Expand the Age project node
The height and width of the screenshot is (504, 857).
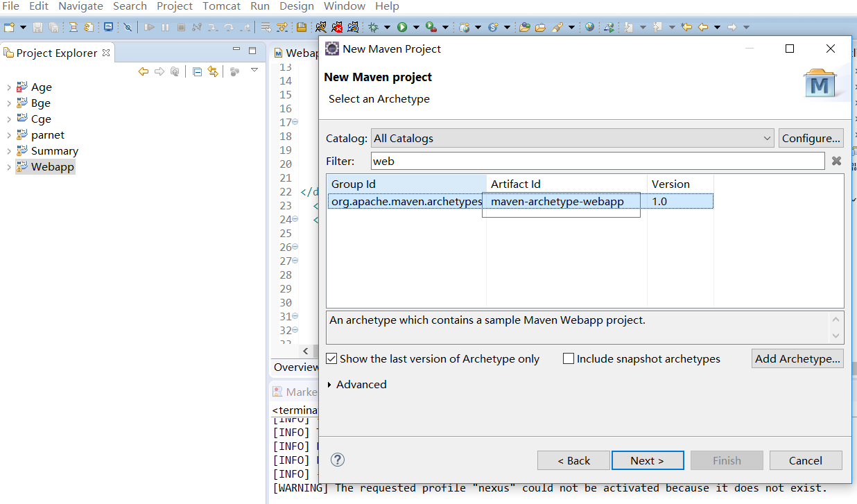pyautogui.click(x=9, y=87)
